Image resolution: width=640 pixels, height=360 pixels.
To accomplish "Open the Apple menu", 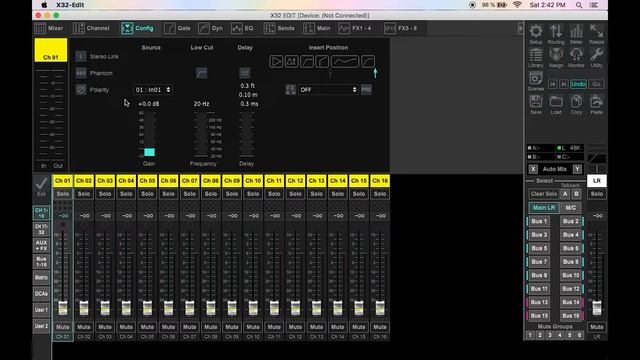I will pos(44,5).
